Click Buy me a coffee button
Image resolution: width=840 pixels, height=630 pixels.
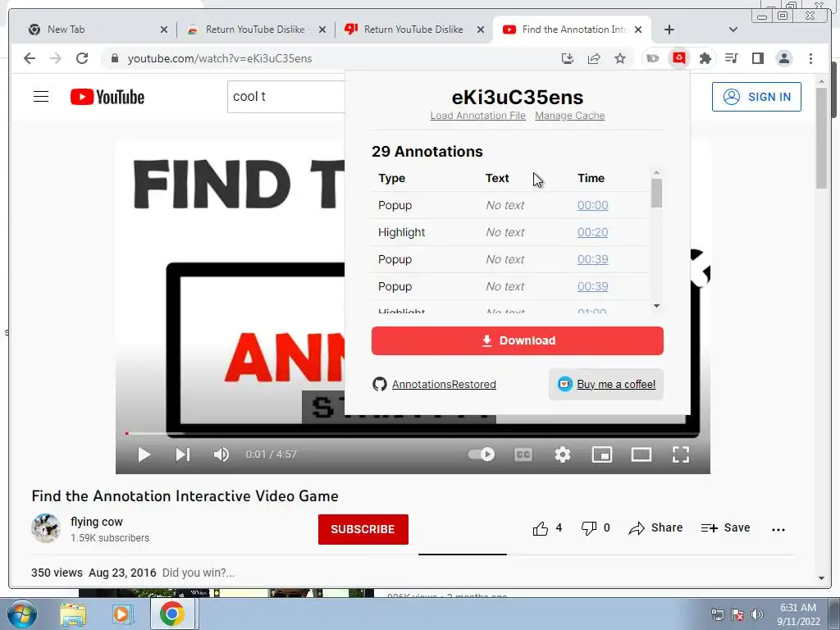click(x=606, y=384)
